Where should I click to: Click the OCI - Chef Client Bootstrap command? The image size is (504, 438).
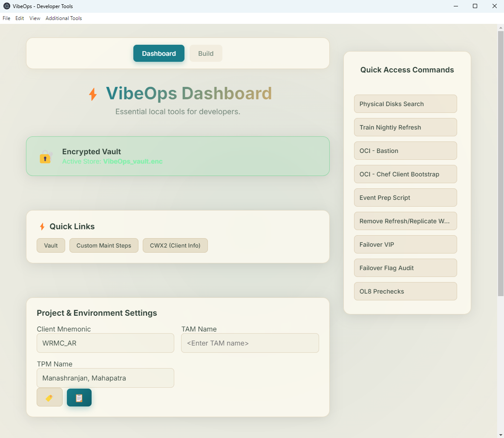[405, 174]
